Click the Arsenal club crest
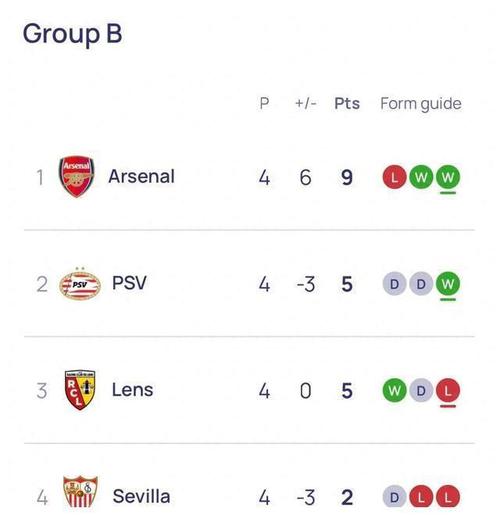The width and height of the screenshot is (500, 515). click(x=76, y=177)
